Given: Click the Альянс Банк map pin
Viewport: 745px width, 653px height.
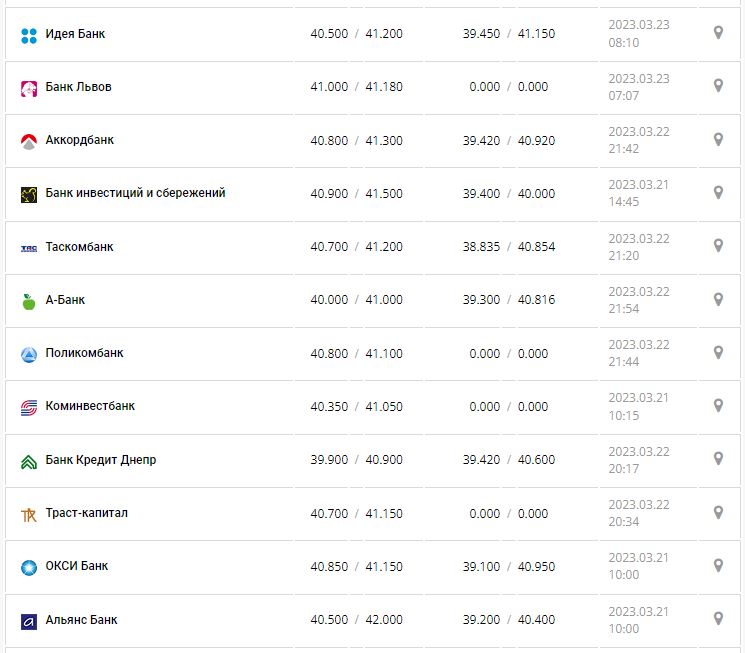Looking at the screenshot, I should (718, 619).
